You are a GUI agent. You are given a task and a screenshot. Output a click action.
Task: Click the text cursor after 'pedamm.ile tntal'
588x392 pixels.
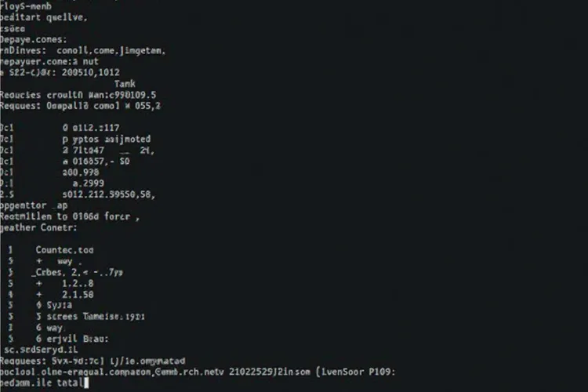pyautogui.click(x=86, y=383)
